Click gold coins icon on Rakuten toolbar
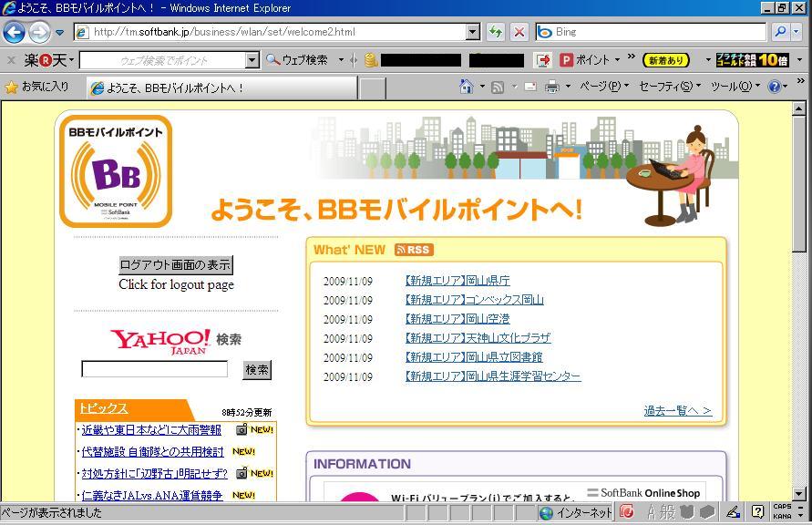The height and width of the screenshot is (525, 812). [x=371, y=60]
